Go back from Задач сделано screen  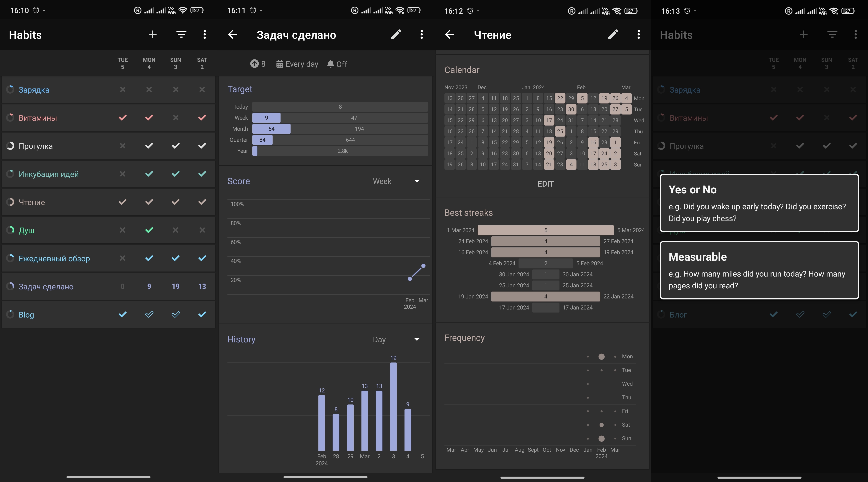pos(232,34)
